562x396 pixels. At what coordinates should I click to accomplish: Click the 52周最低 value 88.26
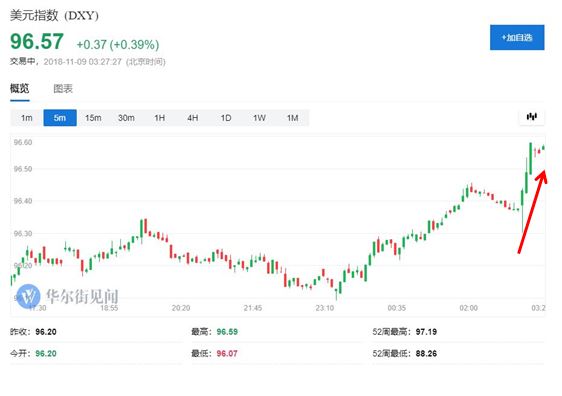tap(426, 353)
